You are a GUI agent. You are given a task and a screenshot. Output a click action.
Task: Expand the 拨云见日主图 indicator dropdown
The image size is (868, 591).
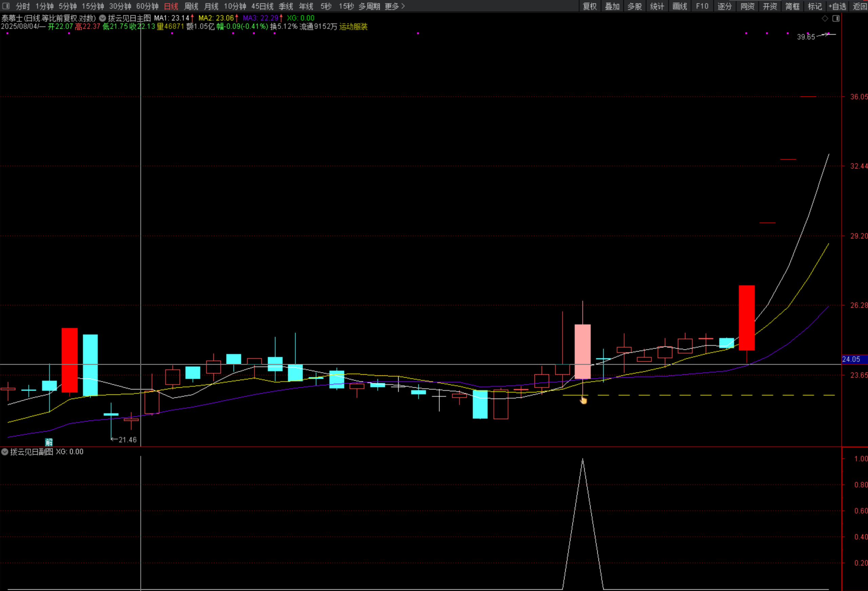[102, 18]
